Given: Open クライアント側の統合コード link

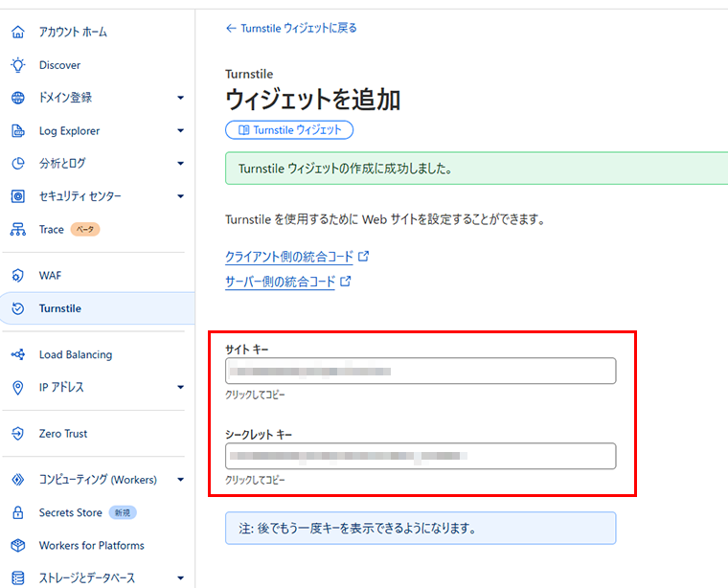Looking at the screenshot, I should point(288,257).
